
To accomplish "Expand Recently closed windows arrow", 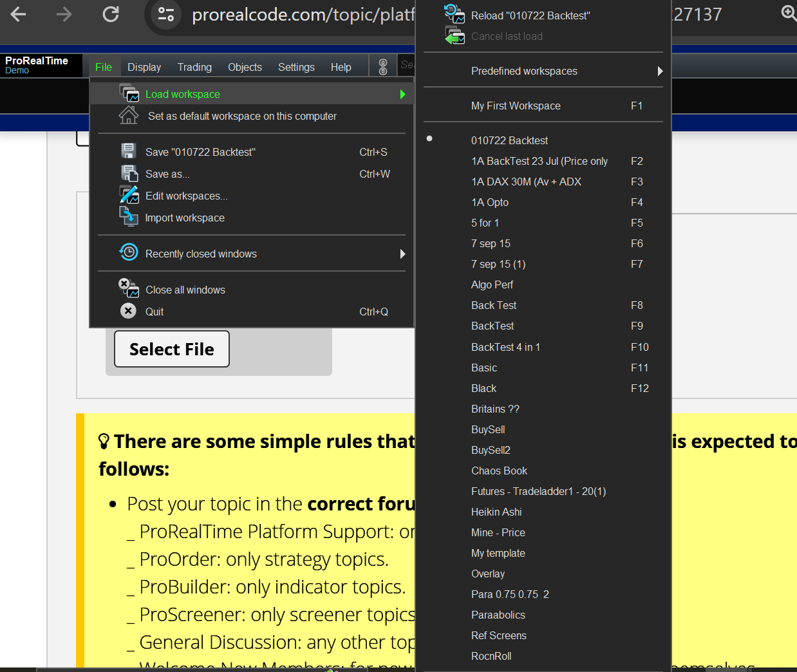I will point(402,254).
